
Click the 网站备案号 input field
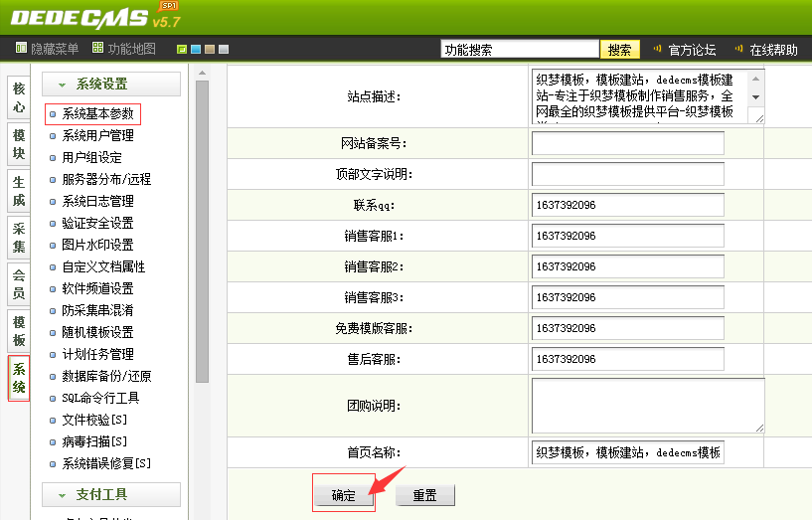(628, 143)
